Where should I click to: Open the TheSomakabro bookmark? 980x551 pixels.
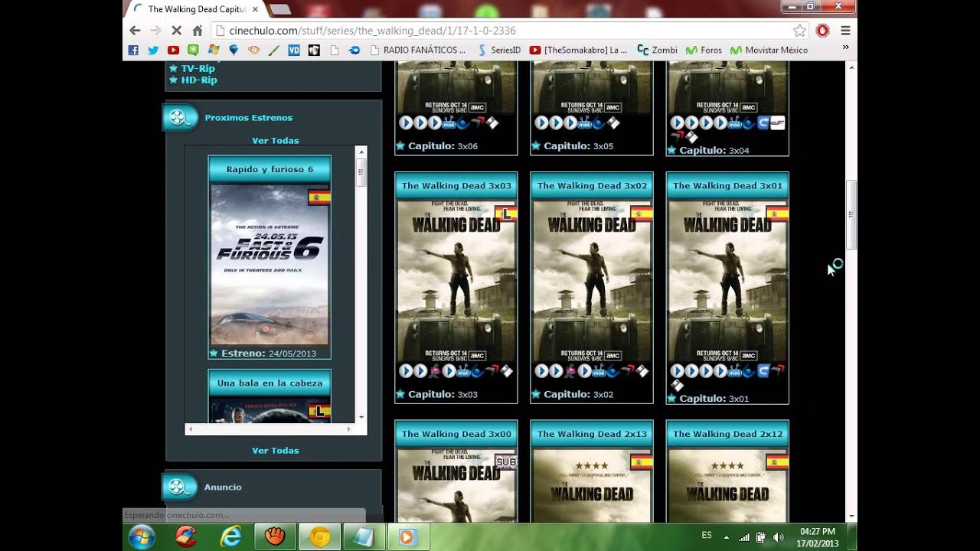578,50
